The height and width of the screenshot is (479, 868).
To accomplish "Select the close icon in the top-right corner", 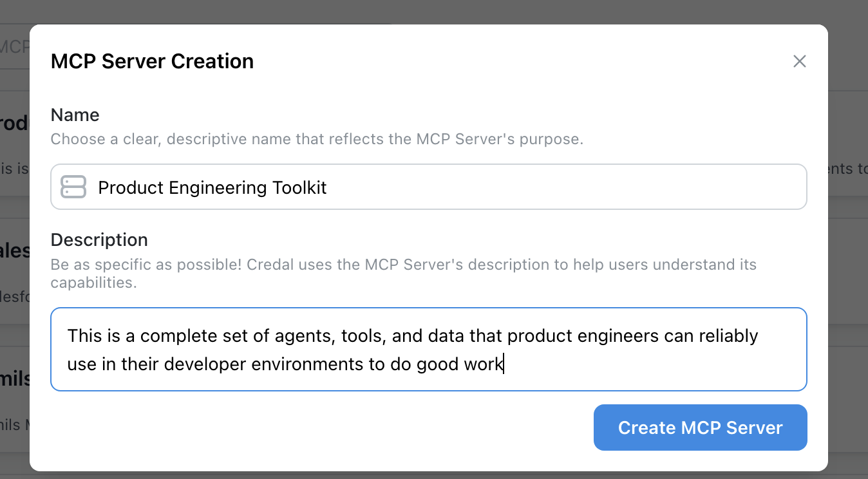I will coord(800,61).
